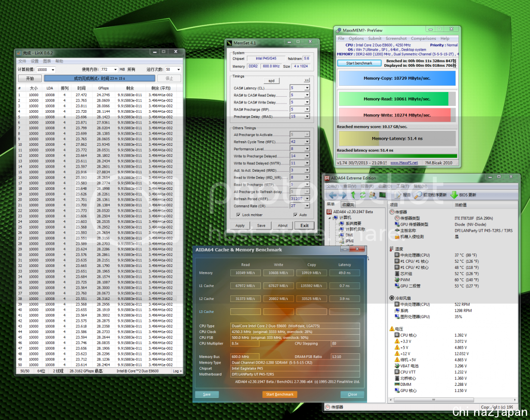This screenshot has height=420, width=530.
Task: Select PWM temperature row in AIDA64
Action: pyautogui.click(x=453, y=280)
